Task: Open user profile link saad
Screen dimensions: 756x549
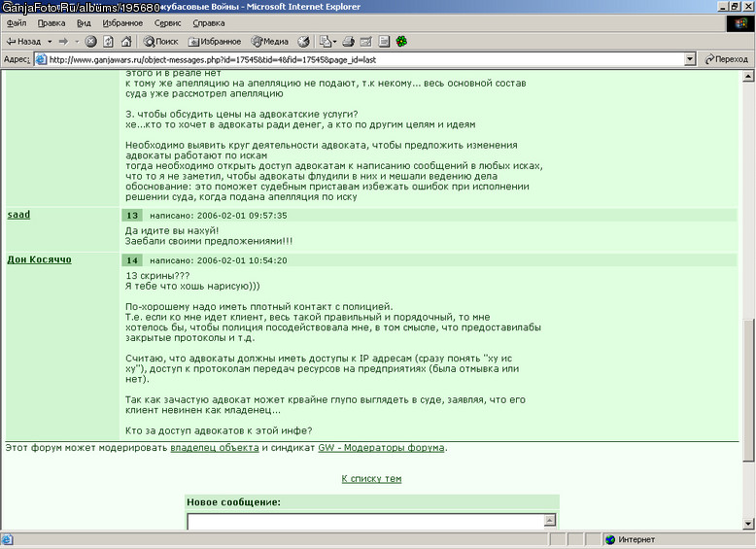Action: click(x=18, y=215)
